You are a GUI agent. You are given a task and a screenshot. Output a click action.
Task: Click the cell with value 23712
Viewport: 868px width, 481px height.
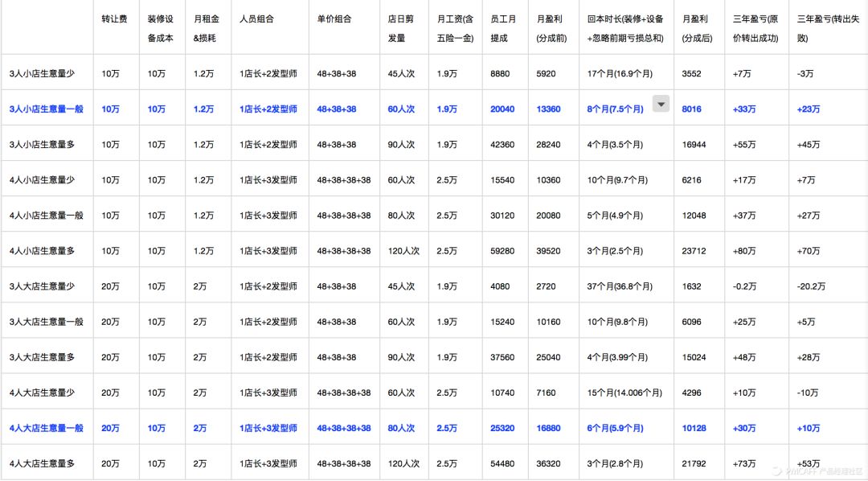(693, 251)
